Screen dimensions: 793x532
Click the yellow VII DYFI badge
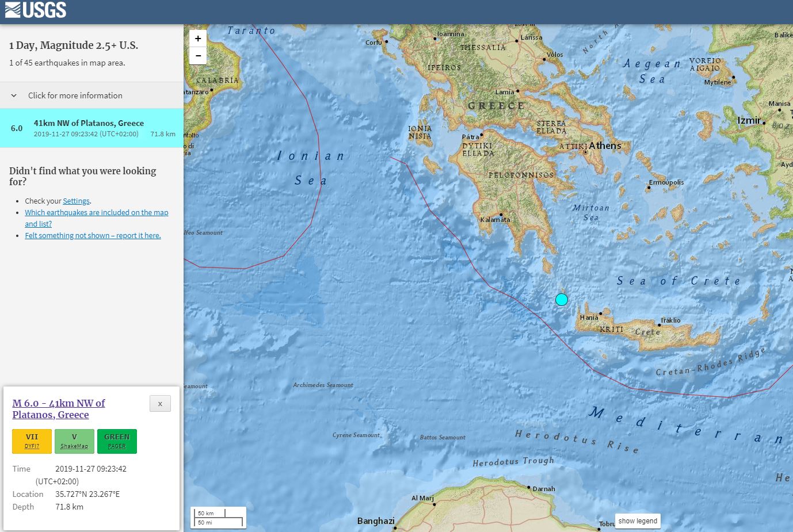click(32, 441)
